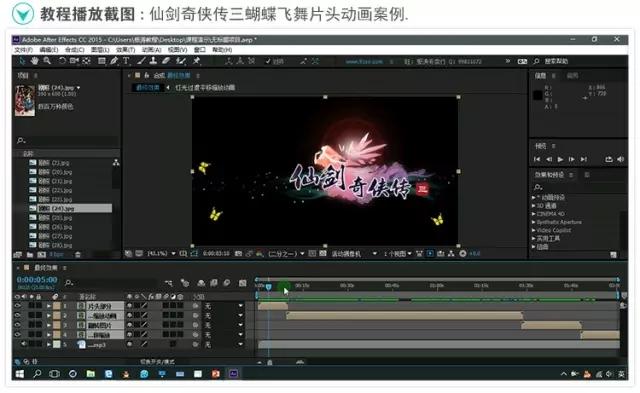Toggle mute audio in Preview panel

tap(620, 159)
